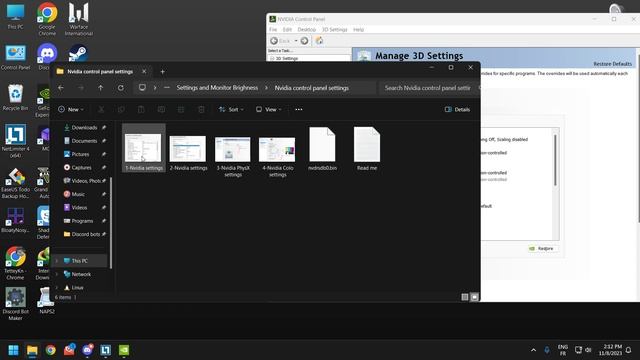Launch Warface International desktop shortcut
This screenshot has width=640, height=360.
pos(78,19)
